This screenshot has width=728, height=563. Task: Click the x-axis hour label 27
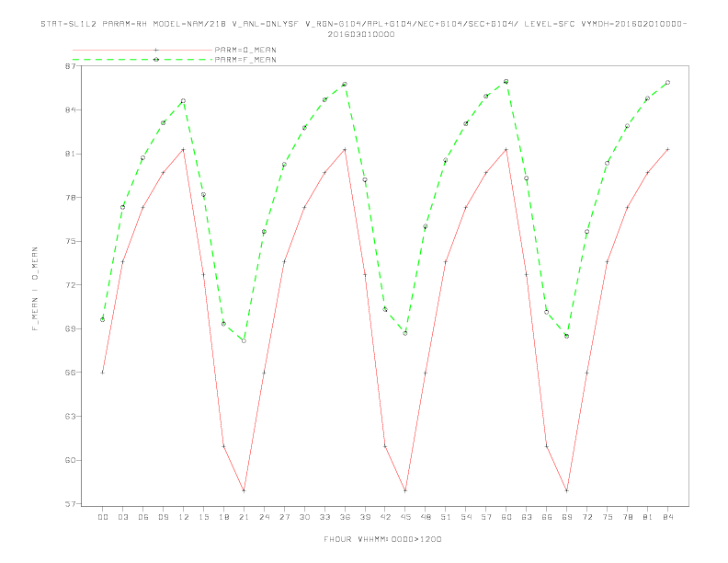[284, 517]
